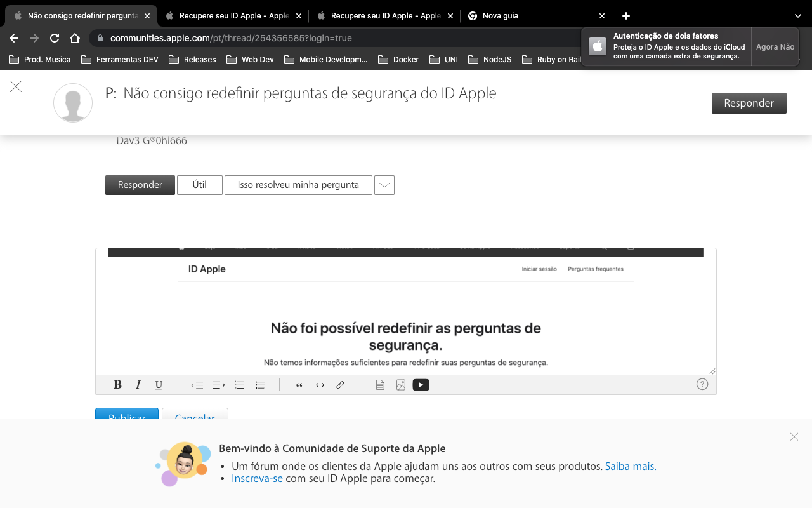Open the 'Saiba mais.' link
Viewport: 812px width, 508px height.
pos(631,466)
